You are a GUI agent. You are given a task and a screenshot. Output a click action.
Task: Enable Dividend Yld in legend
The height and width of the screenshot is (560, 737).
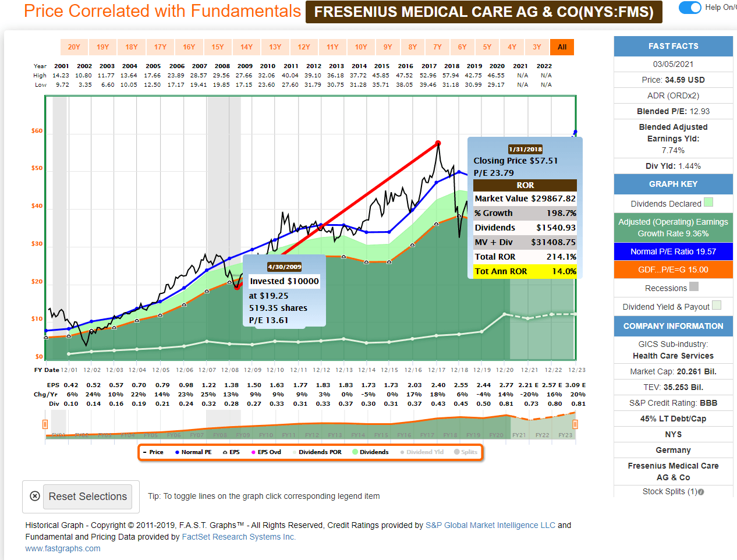tap(421, 452)
